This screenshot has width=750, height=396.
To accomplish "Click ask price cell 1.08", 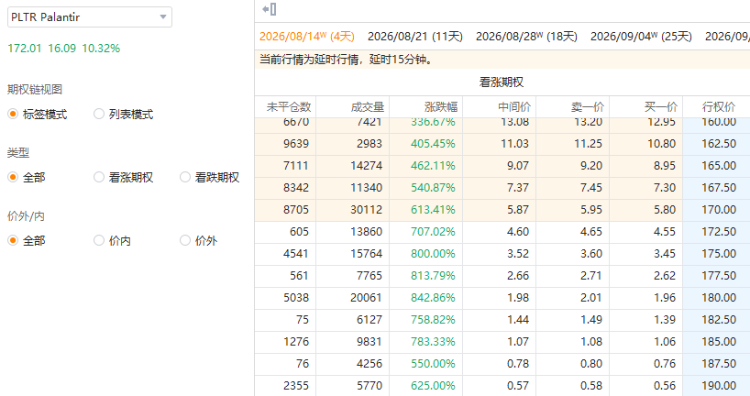I will [591, 341].
